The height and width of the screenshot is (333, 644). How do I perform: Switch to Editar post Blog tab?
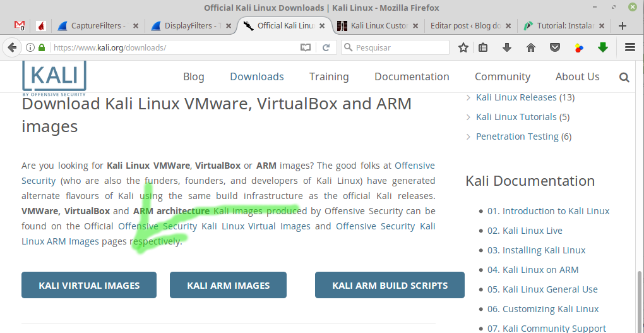pyautogui.click(x=471, y=26)
